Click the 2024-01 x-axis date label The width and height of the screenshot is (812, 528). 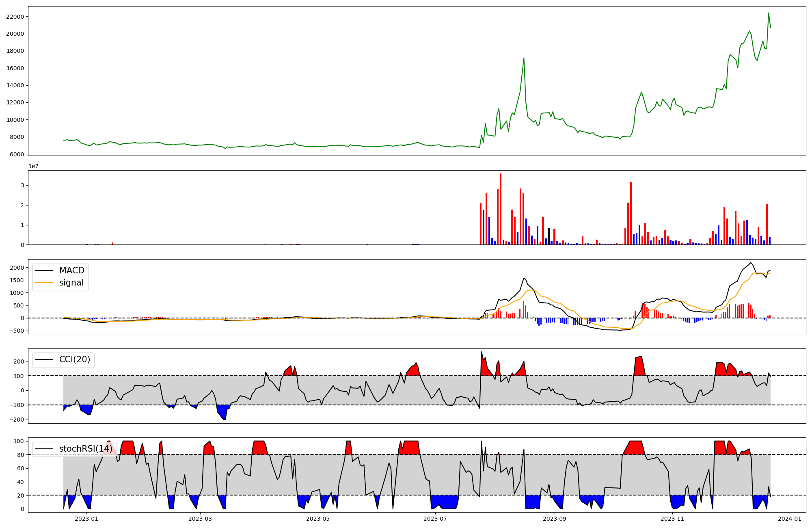pyautogui.click(x=790, y=519)
